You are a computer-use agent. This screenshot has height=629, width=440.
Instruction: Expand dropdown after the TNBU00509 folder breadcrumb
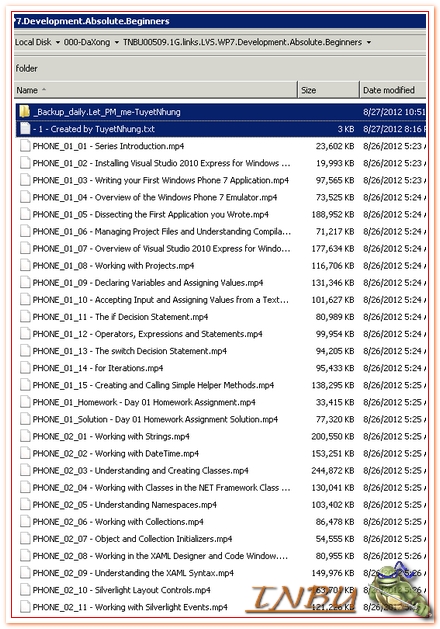click(369, 42)
